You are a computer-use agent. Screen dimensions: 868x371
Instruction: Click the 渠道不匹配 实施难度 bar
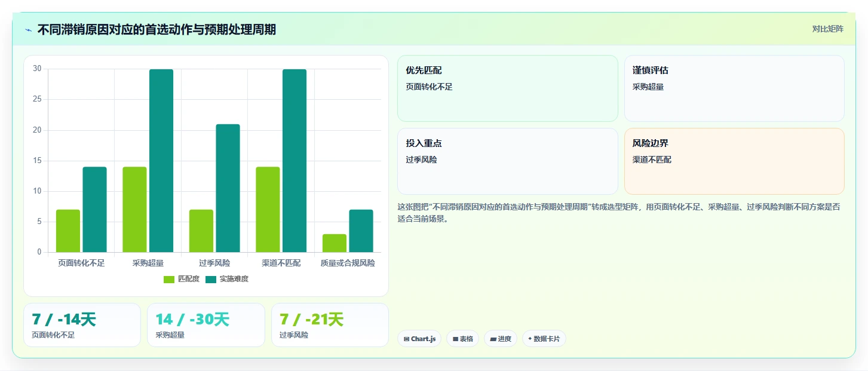(295, 161)
